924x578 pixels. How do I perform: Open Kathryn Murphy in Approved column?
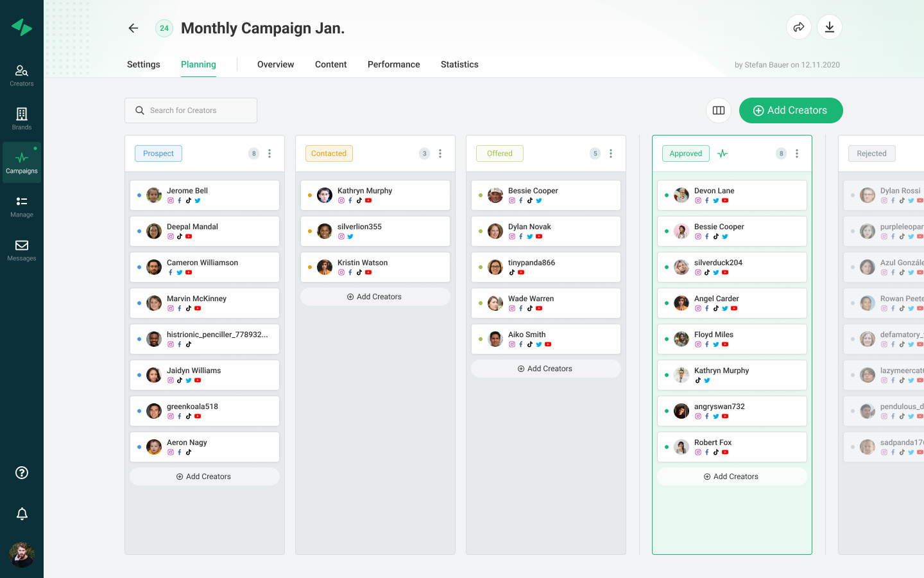tap(732, 375)
